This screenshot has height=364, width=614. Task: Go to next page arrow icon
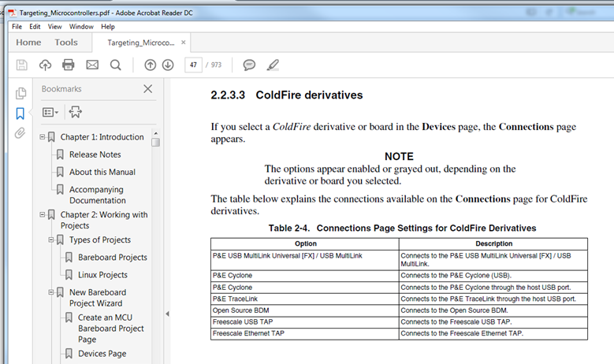click(x=168, y=65)
